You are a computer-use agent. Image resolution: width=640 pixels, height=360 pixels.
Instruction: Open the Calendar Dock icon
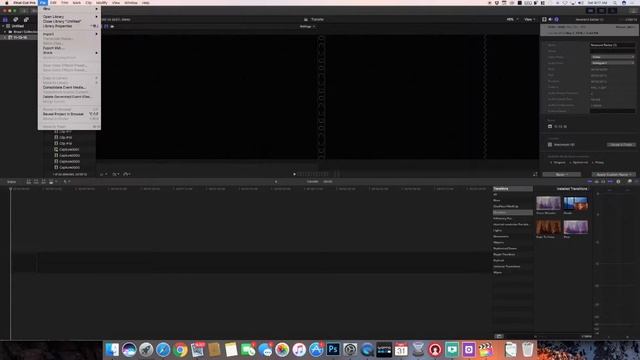[x=401, y=349]
